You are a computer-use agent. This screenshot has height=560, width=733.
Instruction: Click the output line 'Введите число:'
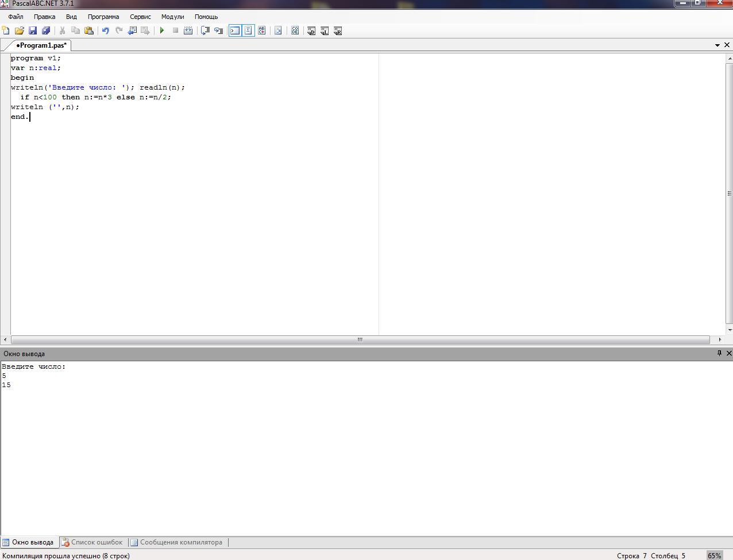point(34,366)
